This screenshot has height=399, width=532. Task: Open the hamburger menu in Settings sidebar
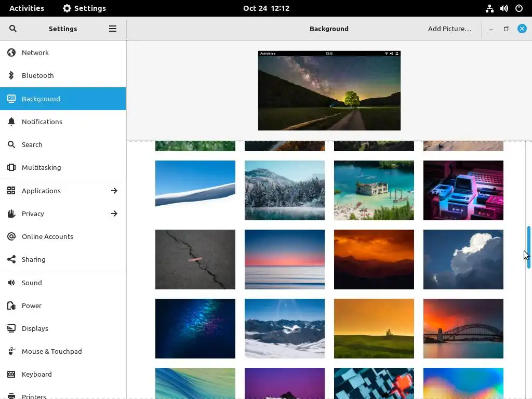click(113, 29)
